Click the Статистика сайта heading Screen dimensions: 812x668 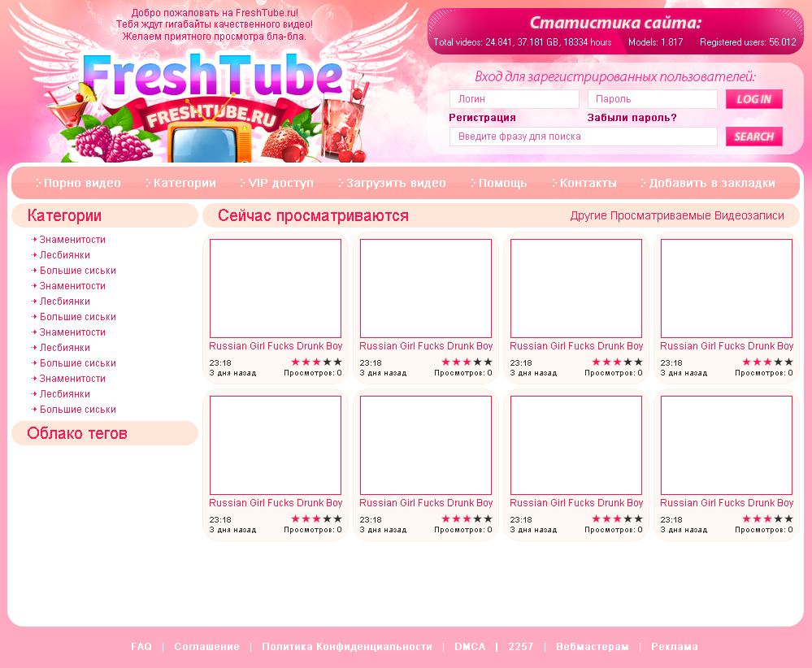(x=615, y=23)
